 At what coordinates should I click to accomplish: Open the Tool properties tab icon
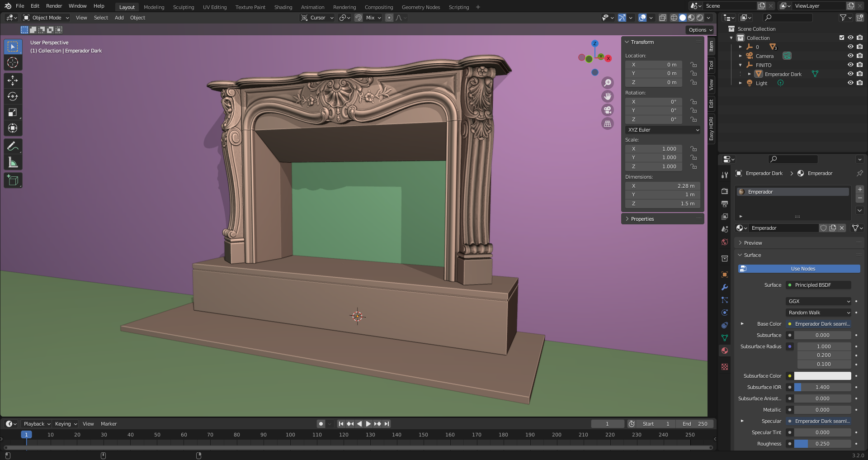725,175
